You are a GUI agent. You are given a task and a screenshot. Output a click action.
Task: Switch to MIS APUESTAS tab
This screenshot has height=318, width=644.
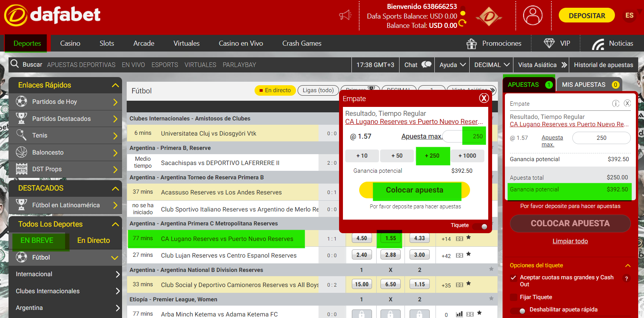589,84
